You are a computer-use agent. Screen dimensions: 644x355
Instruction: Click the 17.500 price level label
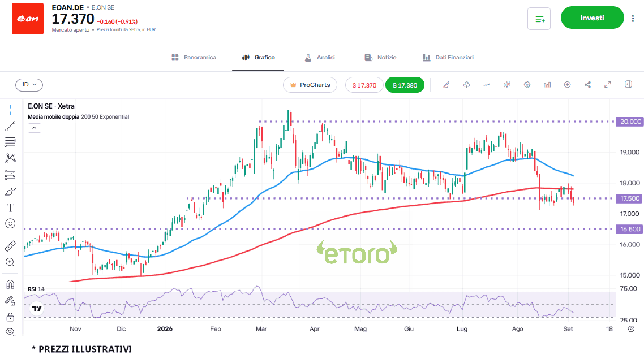click(x=630, y=198)
